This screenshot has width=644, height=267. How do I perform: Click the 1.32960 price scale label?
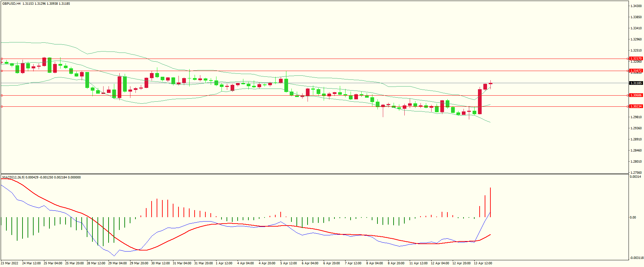pos(636,39)
